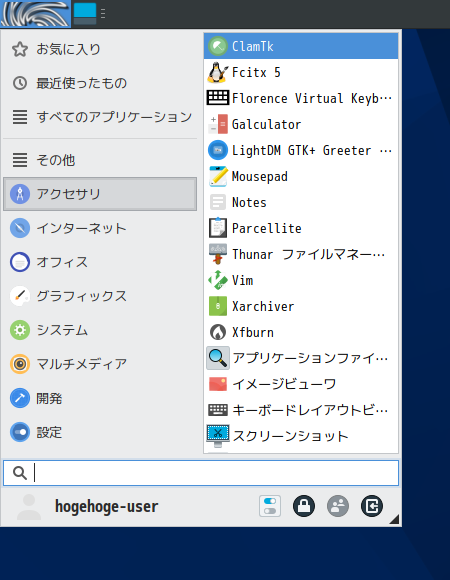Select the workspace switcher in the panel
This screenshot has width=450, height=580.
(85, 14)
